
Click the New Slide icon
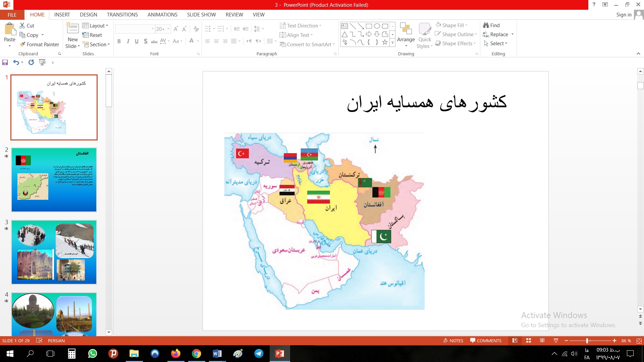72,28
